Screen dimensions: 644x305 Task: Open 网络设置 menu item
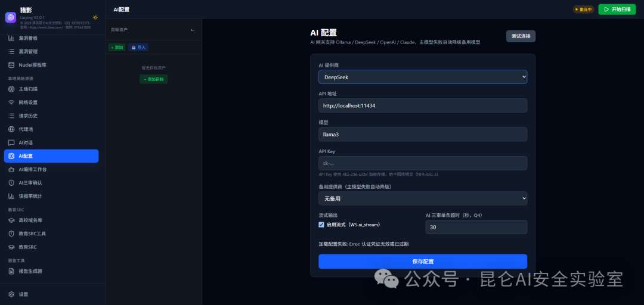[x=51, y=102]
